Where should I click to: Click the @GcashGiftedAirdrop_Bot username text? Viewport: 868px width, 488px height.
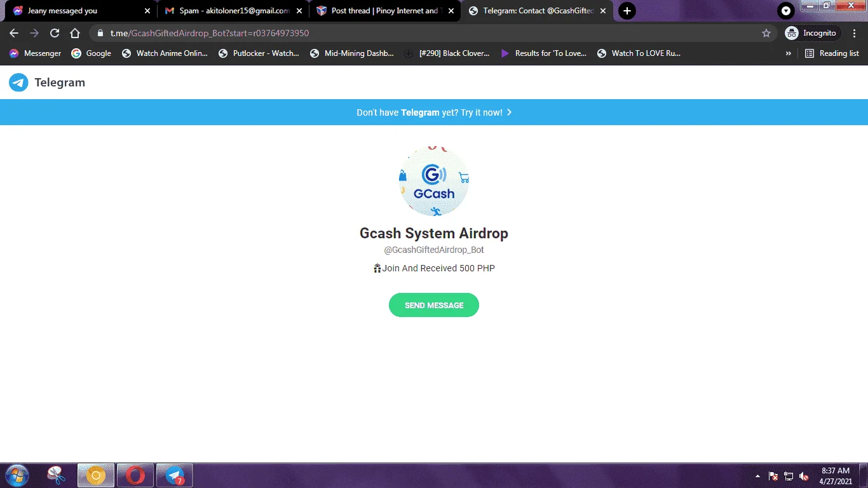click(434, 250)
